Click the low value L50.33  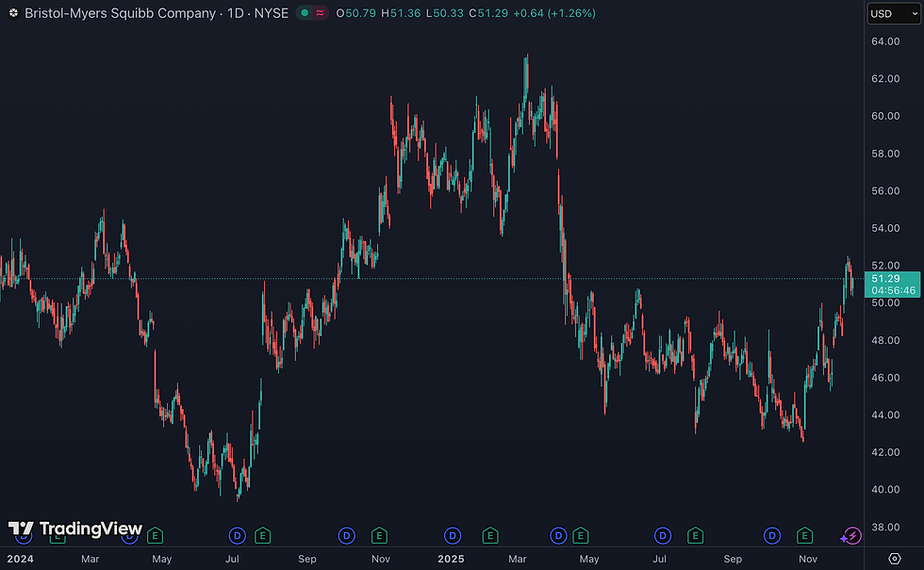pyautogui.click(x=445, y=13)
